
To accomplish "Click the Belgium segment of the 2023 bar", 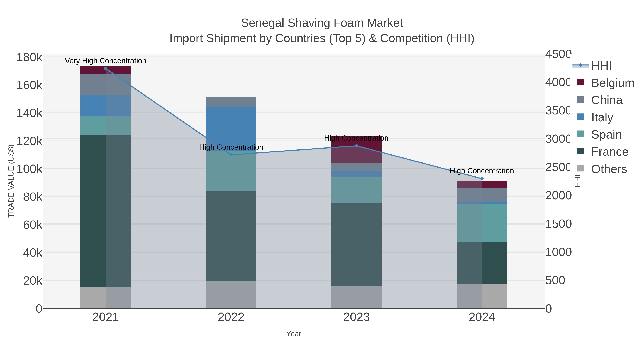I will point(357,150).
